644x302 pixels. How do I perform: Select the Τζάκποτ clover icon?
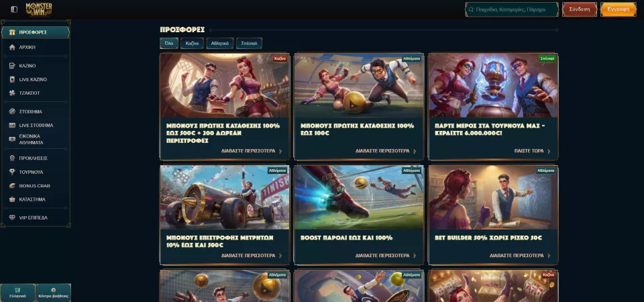coord(12,93)
